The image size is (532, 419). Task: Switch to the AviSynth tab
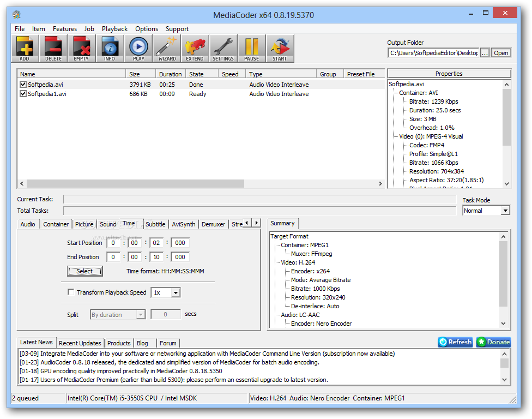[x=184, y=224]
